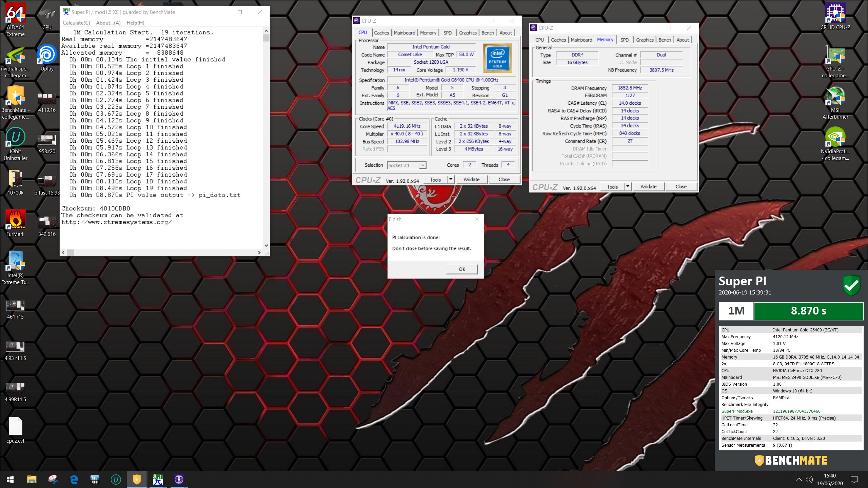The image size is (868, 488).
Task: Open Microsoft Edge from taskbar
Action: click(74, 480)
